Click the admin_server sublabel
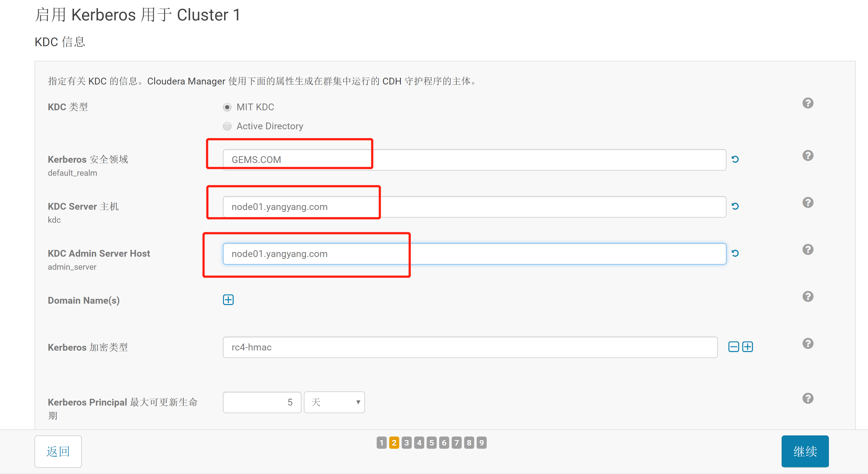 click(72, 267)
